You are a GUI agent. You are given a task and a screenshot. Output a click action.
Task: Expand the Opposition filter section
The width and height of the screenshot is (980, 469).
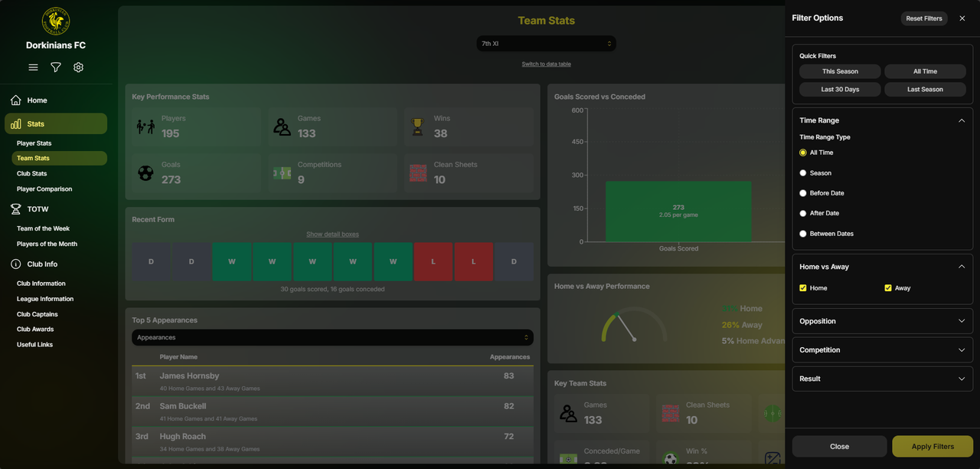click(x=882, y=321)
